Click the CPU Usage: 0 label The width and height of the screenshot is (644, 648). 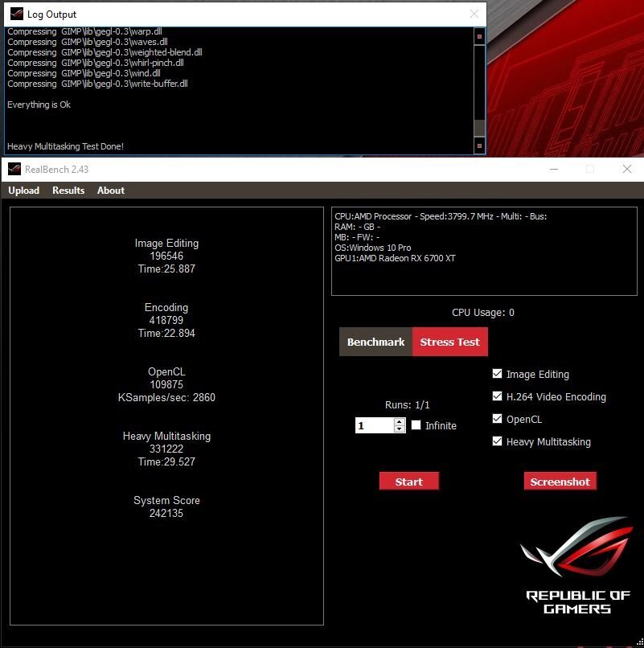pos(482,313)
